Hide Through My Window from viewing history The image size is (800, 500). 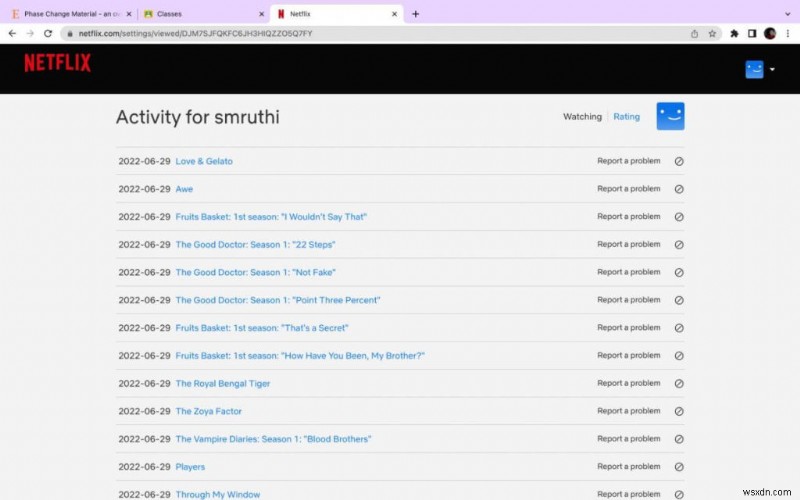[x=679, y=494]
